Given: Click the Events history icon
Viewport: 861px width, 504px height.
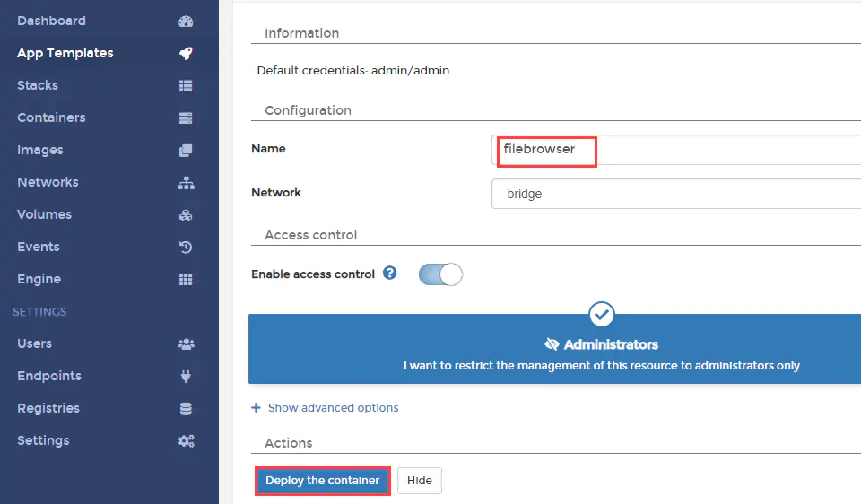Looking at the screenshot, I should tap(186, 248).
